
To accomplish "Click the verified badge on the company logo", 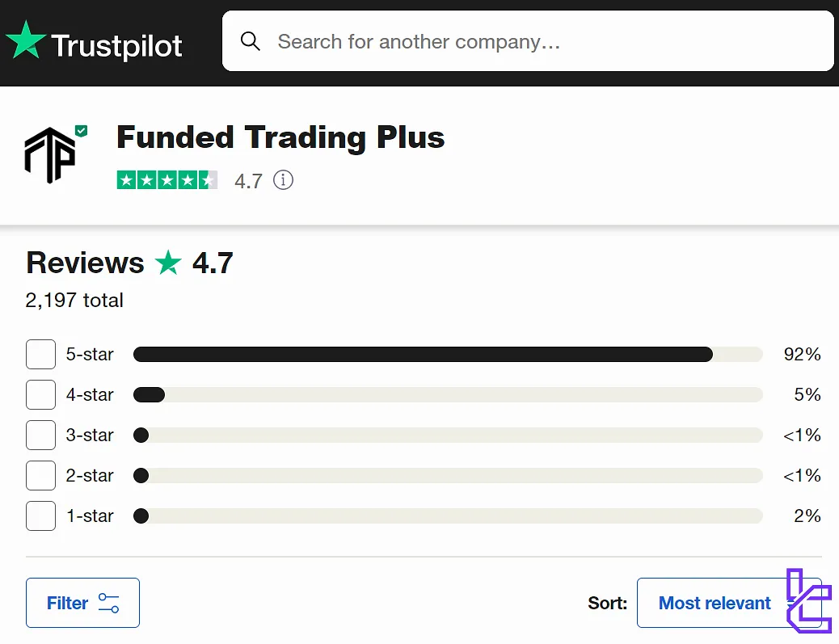I will 82,129.
